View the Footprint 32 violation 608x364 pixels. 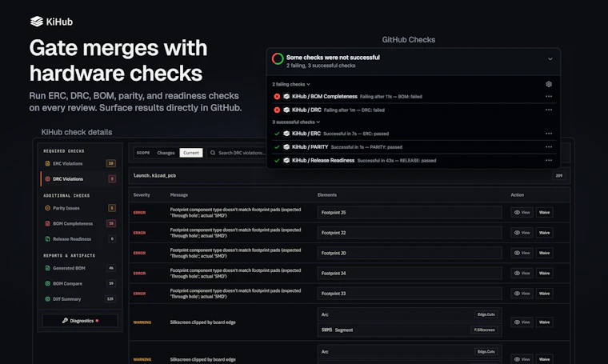pos(522,233)
